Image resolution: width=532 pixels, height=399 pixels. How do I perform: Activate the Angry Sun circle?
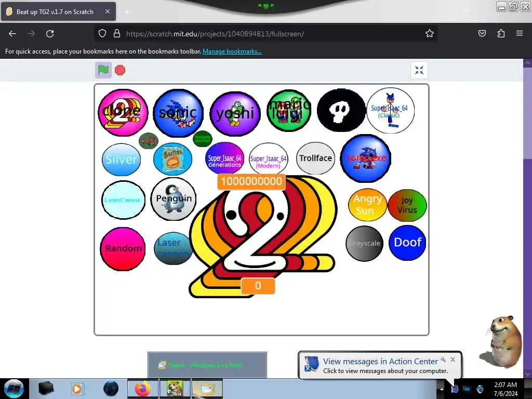tap(367, 205)
